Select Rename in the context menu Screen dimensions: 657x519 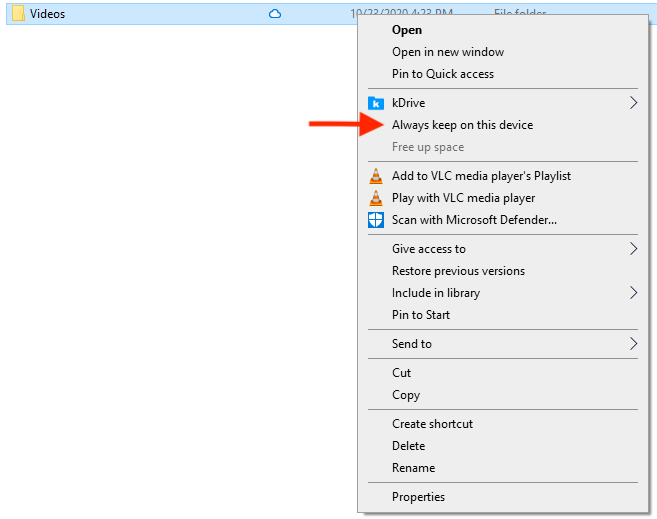(413, 468)
